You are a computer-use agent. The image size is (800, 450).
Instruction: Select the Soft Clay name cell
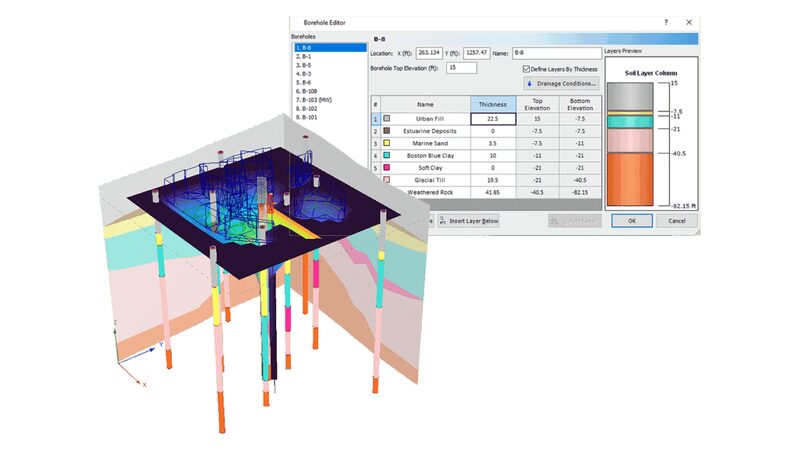point(430,168)
